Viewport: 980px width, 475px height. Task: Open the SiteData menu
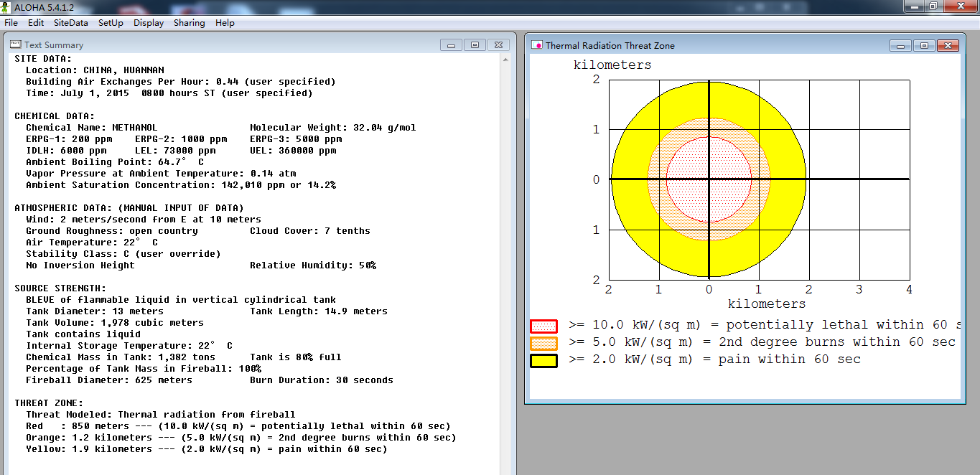coord(71,22)
